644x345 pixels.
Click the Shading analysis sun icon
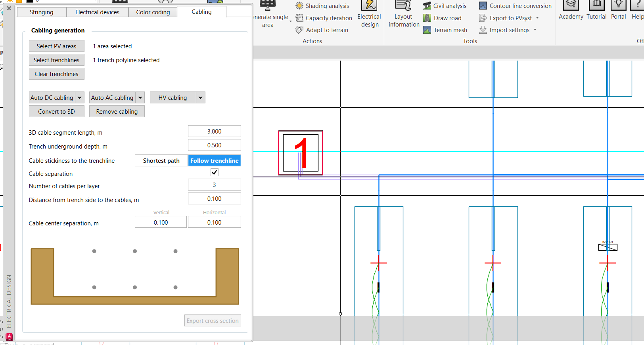[299, 6]
